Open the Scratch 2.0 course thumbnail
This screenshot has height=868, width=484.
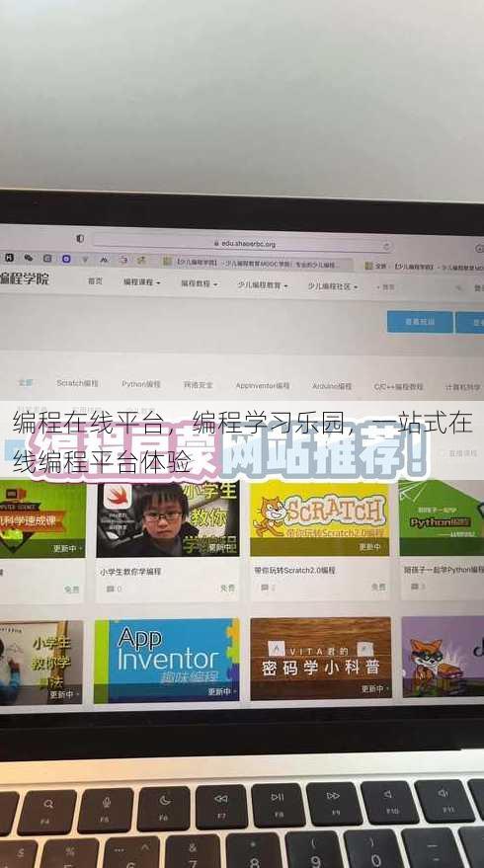[319, 517]
